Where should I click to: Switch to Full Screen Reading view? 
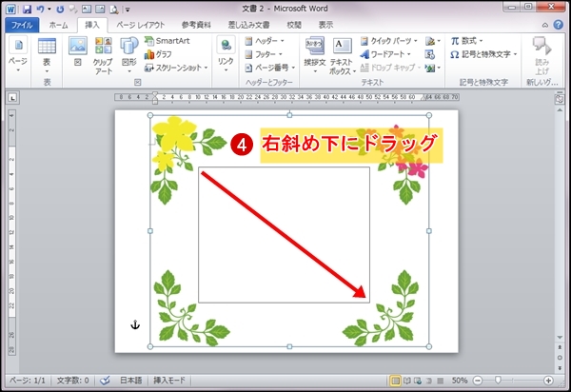pyautogui.click(x=406, y=381)
